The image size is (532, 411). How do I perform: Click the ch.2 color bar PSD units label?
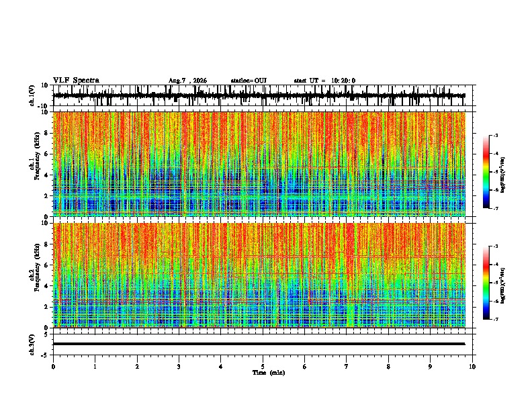[503, 285]
